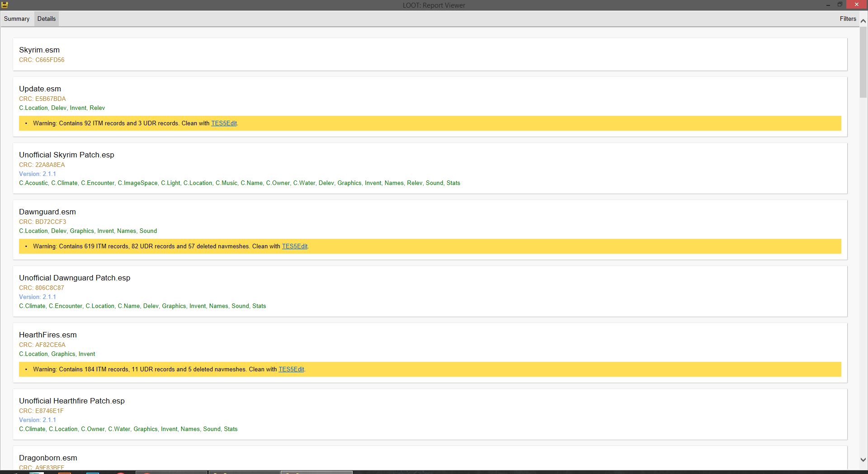Minimize the LOOT Report Viewer window
Image resolution: width=868 pixels, height=474 pixels.
pos(828,5)
